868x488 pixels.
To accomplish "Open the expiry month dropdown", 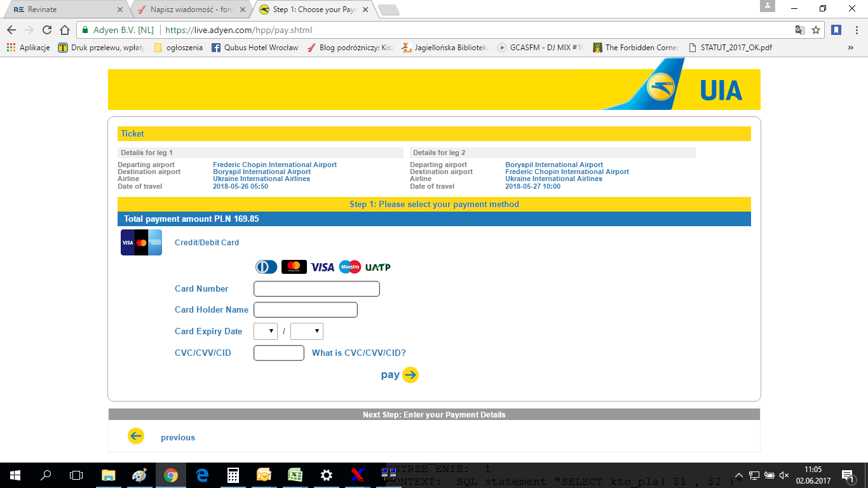I will tap(266, 331).
